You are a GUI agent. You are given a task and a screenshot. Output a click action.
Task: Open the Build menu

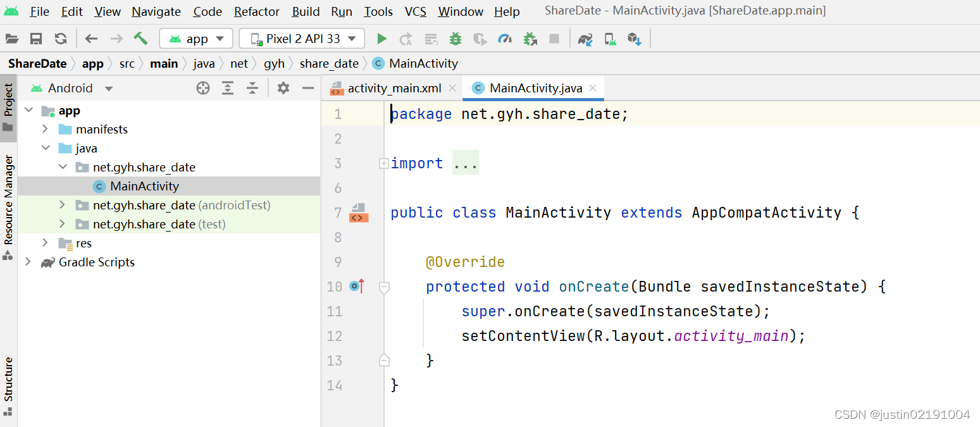tap(306, 11)
